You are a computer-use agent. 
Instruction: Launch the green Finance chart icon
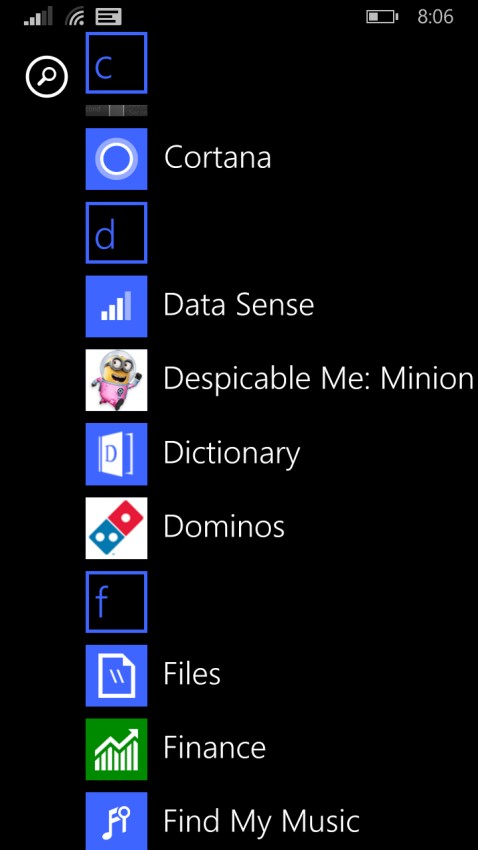coord(117,749)
